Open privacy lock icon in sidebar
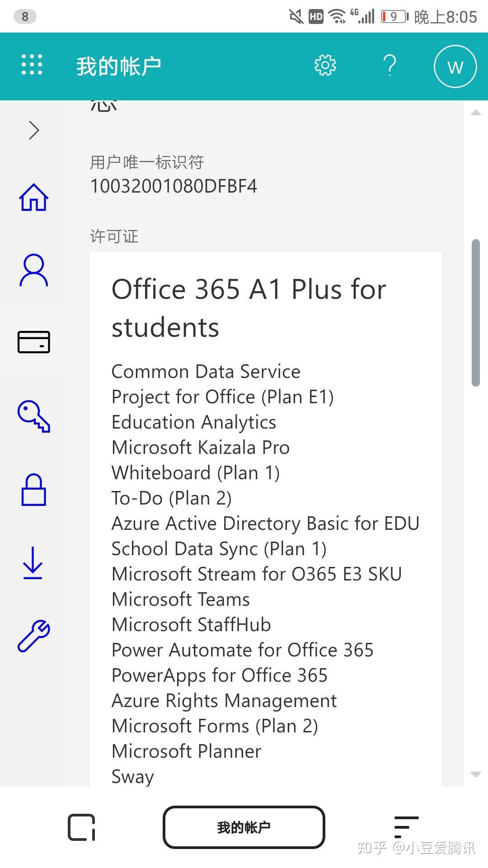 (x=34, y=490)
